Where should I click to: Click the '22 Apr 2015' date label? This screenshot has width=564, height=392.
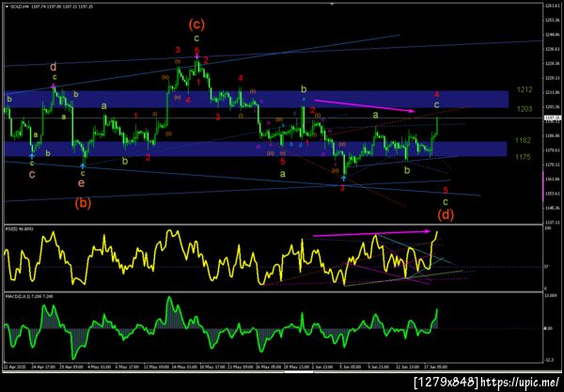(13, 367)
